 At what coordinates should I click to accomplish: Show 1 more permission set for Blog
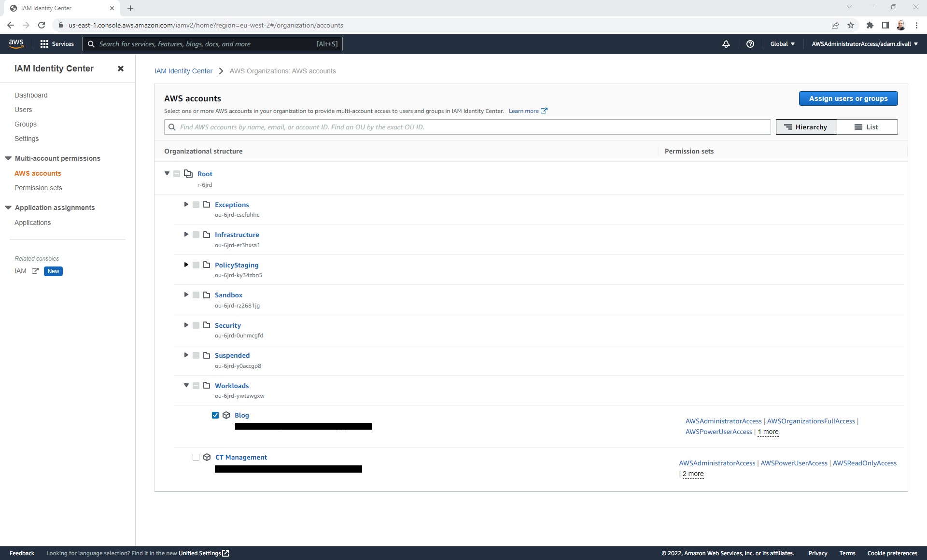click(768, 432)
